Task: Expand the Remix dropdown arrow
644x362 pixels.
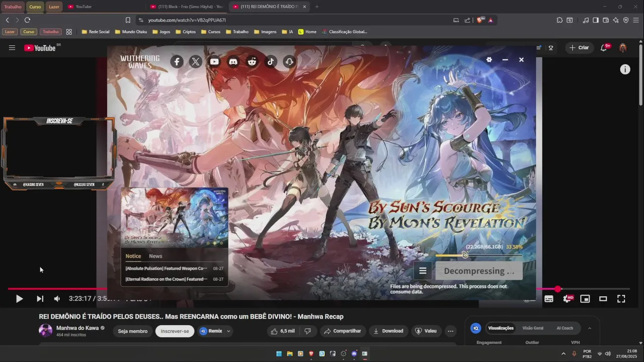Action: (228, 331)
